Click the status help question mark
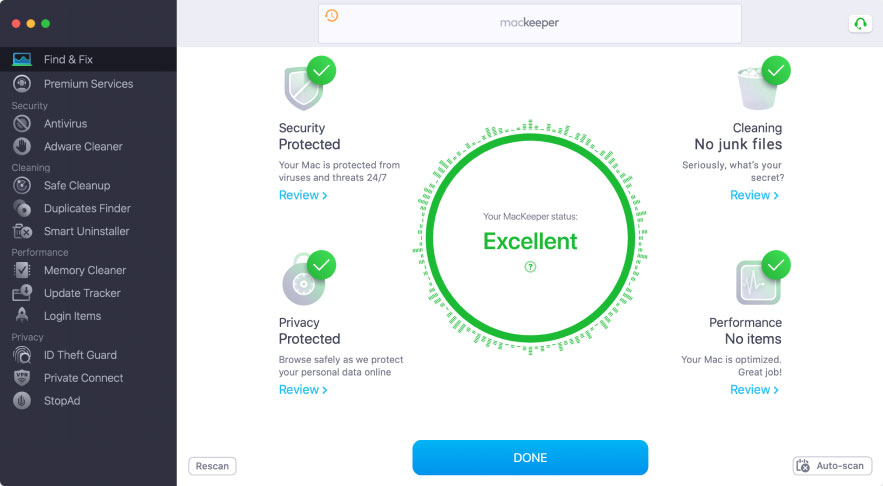The height and width of the screenshot is (486, 883). pos(530,267)
